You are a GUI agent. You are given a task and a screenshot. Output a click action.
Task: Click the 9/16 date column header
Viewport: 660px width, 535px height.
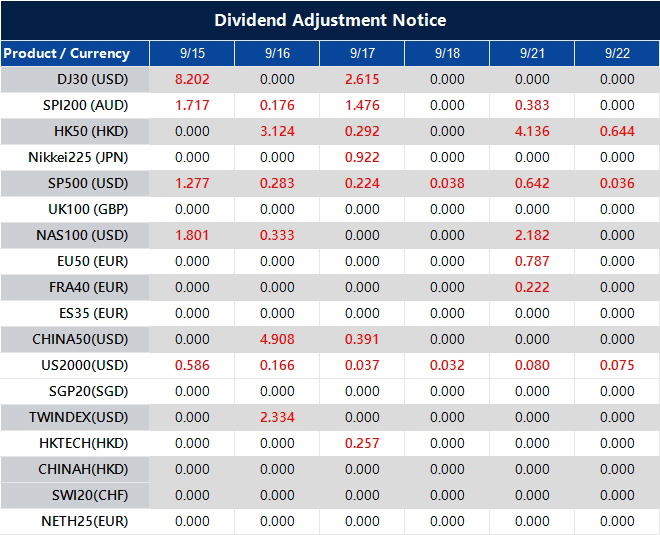click(277, 53)
